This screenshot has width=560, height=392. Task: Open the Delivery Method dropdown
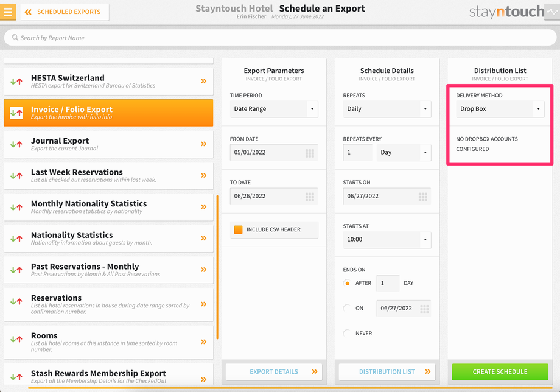[500, 109]
